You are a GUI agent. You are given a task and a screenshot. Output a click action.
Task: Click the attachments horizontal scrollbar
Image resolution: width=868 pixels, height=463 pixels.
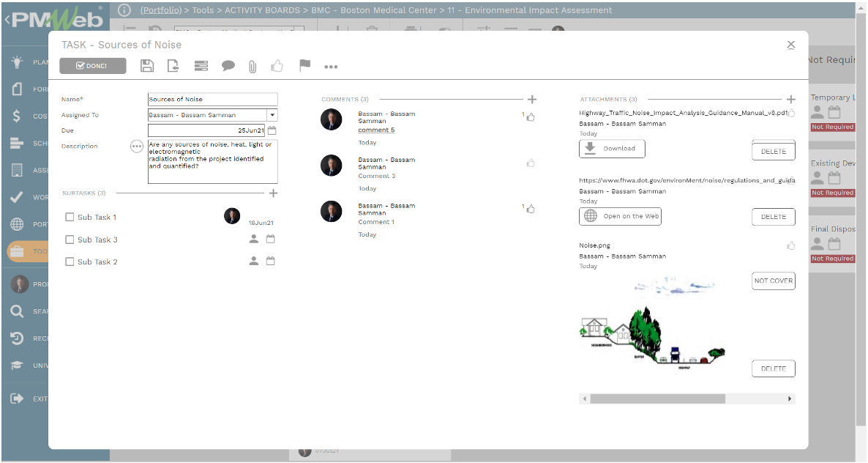657,399
